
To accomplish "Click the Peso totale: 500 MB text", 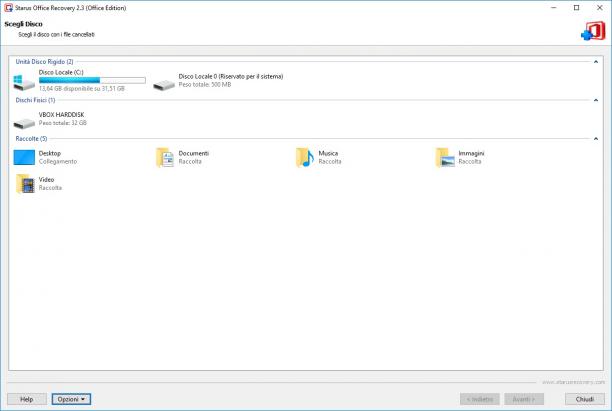I will 205,84.
